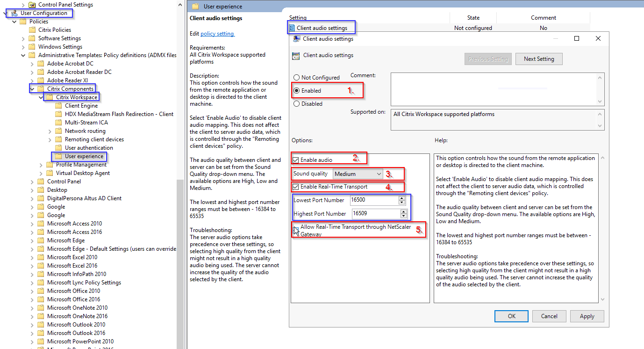
Task: Click the Help pane scrollbar down arrow
Action: [x=601, y=299]
